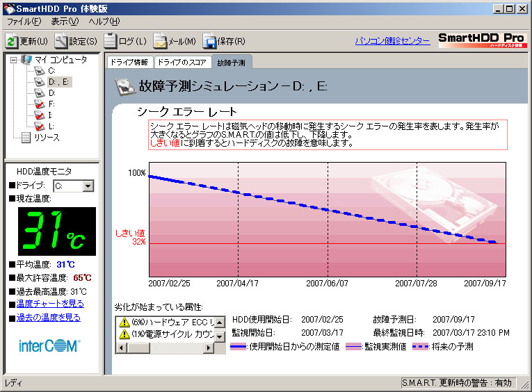The height and width of the screenshot is (392, 532).
Task: Open the ファイル(F) menu
Action: pos(24,22)
